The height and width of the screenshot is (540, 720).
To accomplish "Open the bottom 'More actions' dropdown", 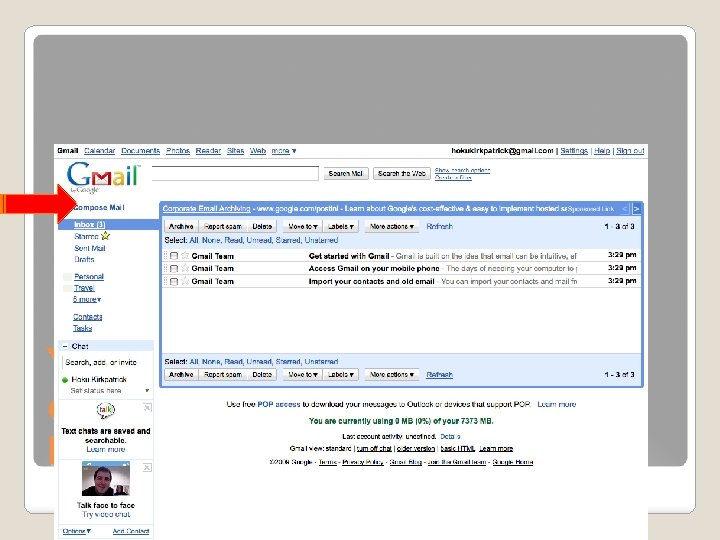I will [x=392, y=375].
